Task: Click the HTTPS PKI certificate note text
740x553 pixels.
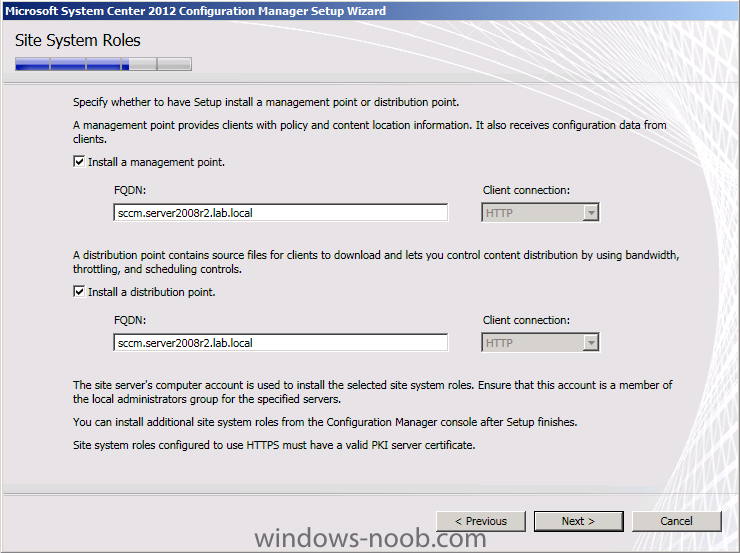Action: point(274,445)
